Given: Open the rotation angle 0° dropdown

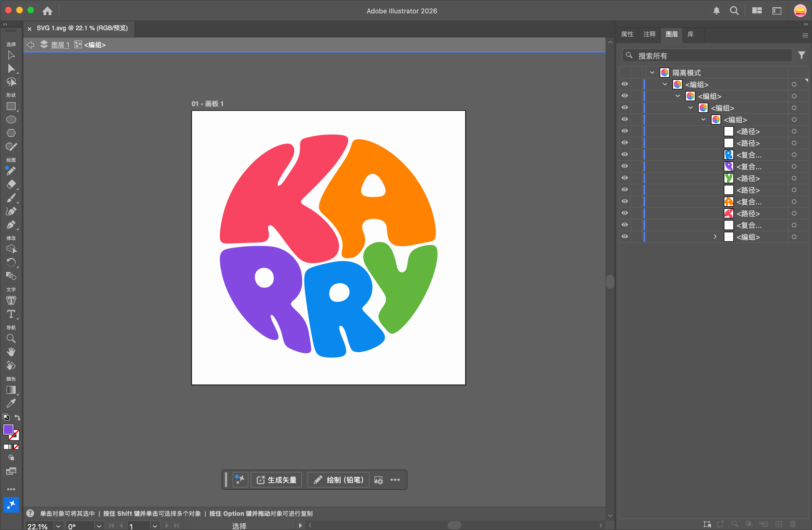Looking at the screenshot, I should pos(99,526).
